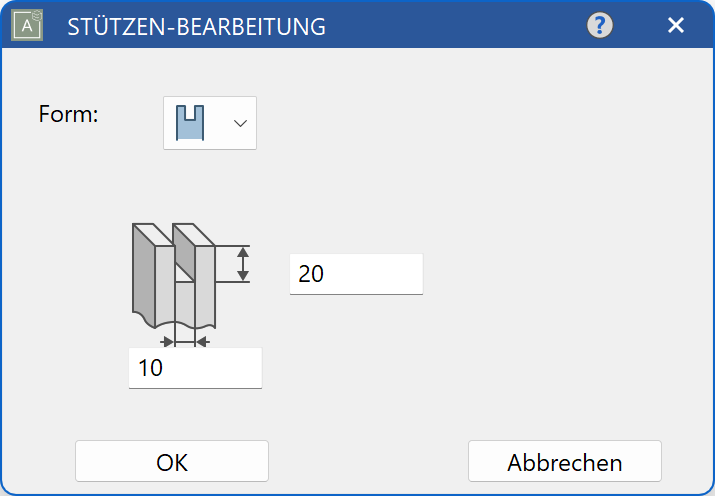Screen dimensions: 715x496
Task: Click the horizontal extension line beside the depth arrow
Action: [232, 246]
